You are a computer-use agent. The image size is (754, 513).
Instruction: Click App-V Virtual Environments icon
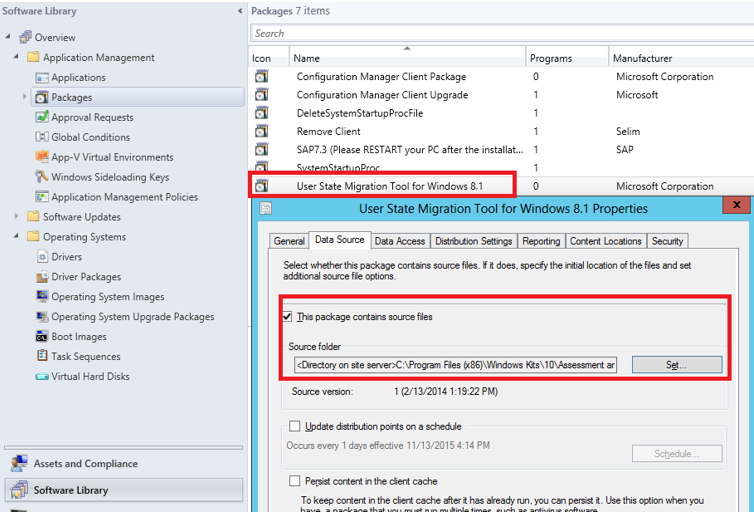[42, 157]
